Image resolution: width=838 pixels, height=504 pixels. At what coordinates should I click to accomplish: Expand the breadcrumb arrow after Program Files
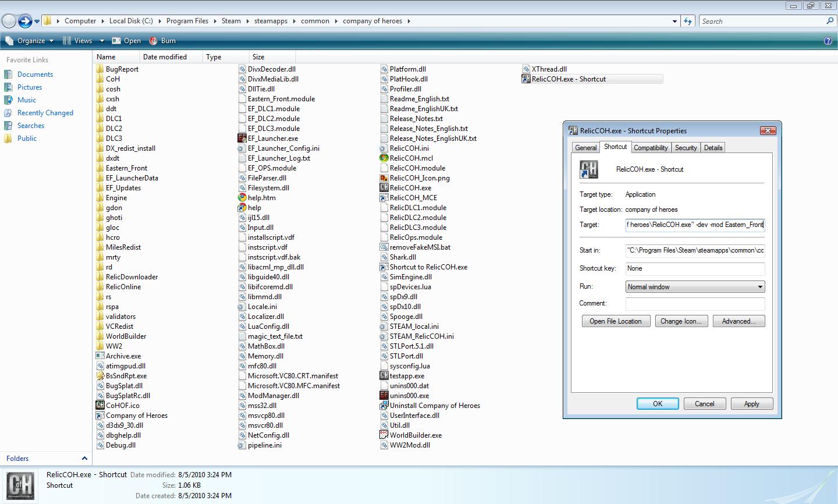point(215,22)
